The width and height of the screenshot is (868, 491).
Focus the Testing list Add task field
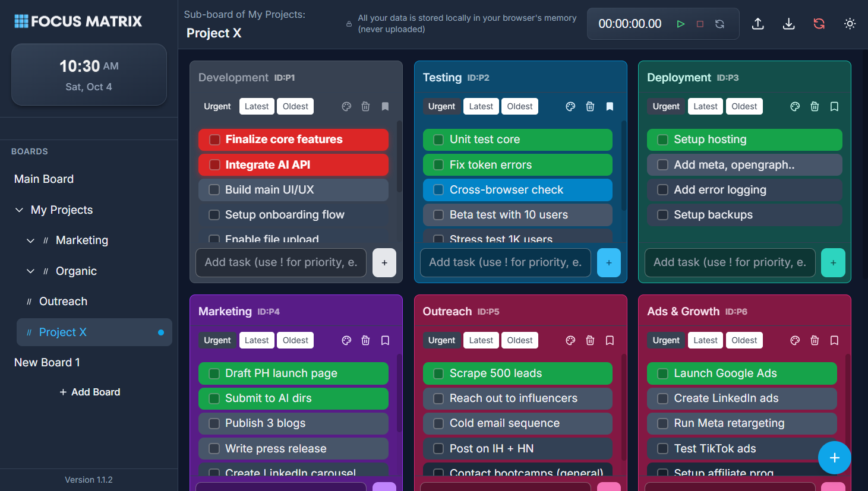[505, 262]
